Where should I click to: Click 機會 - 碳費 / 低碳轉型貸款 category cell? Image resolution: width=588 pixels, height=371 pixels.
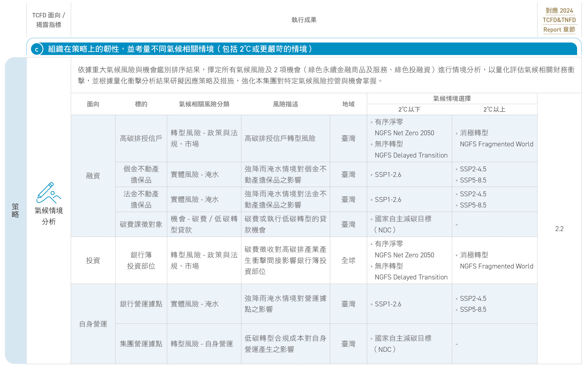(204, 224)
